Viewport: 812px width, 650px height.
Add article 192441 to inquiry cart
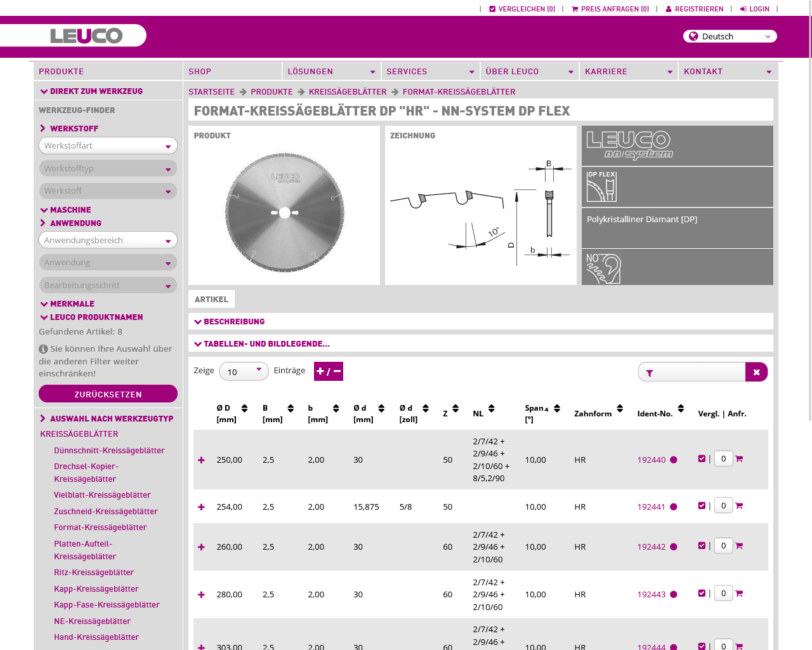pos(739,506)
